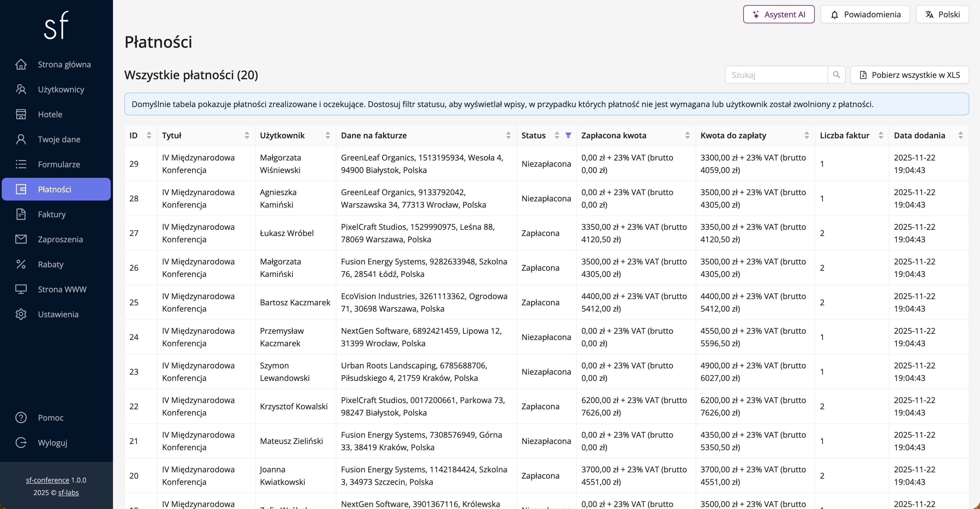The height and width of the screenshot is (509, 980).
Task: Navigate to Faktury in sidebar
Action: (x=52, y=214)
